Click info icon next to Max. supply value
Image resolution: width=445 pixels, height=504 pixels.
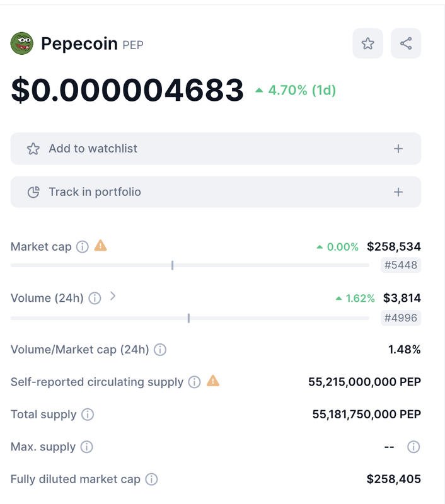(x=413, y=447)
